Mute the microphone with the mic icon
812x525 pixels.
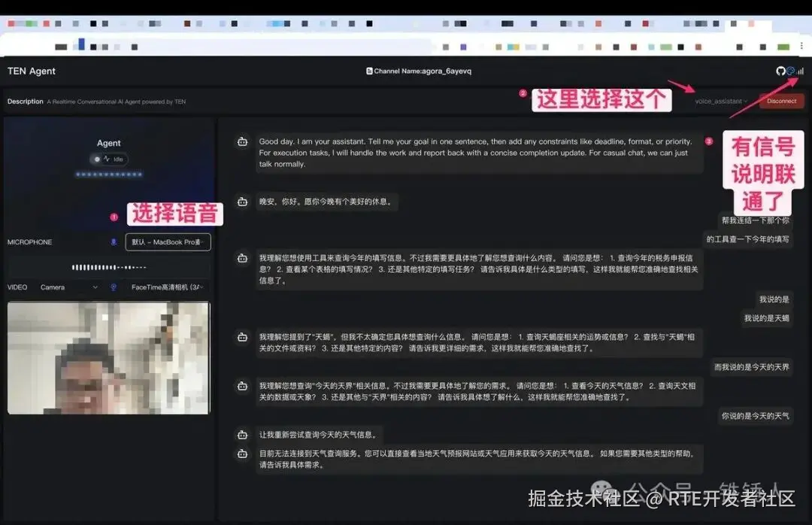click(114, 242)
